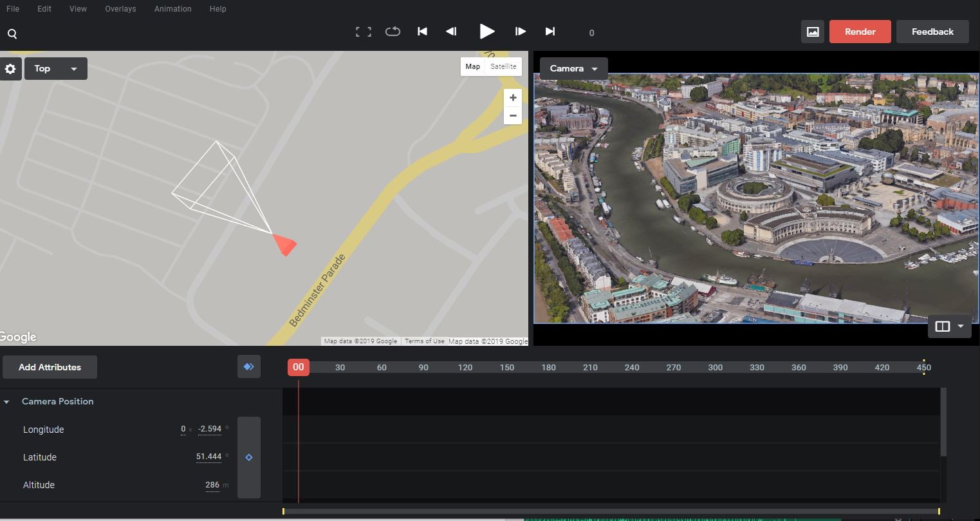Screen dimensions: 980x521
Task: Open map settings gear icon
Action: (10, 69)
